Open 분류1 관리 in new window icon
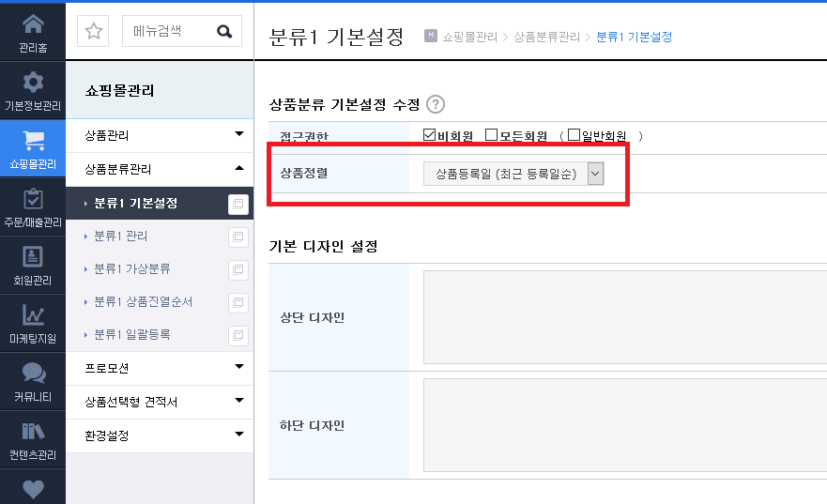Screen dimensions: 827x504 [237, 237]
